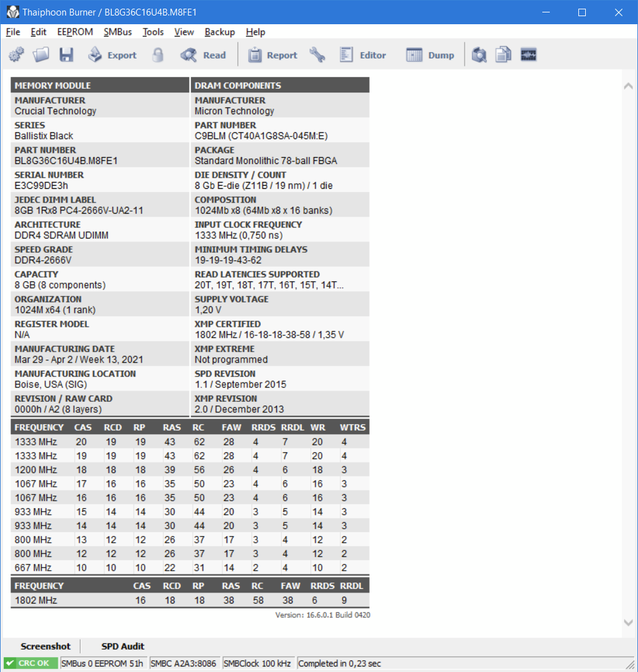Open the Report view
638x672 pixels.
point(273,55)
